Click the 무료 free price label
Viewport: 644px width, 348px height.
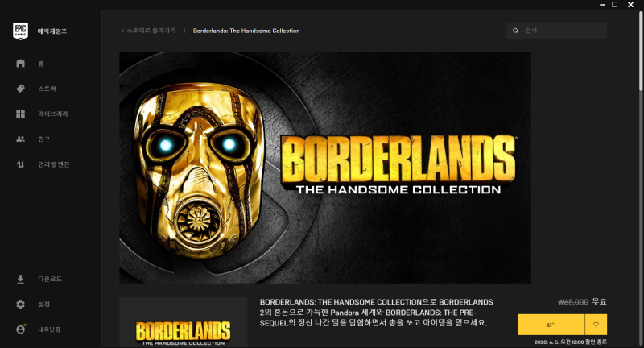599,302
